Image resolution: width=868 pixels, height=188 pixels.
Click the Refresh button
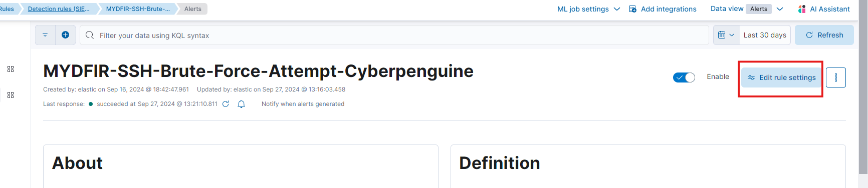pyautogui.click(x=824, y=35)
